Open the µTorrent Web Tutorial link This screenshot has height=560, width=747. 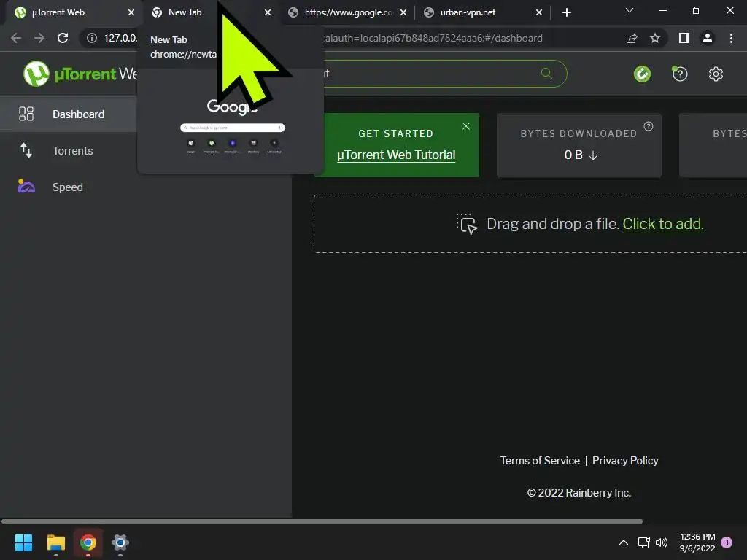pyautogui.click(x=396, y=155)
